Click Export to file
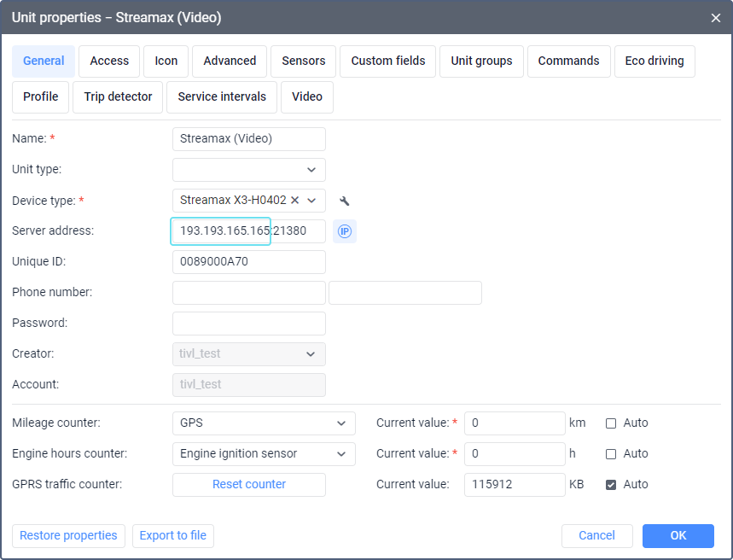 173,535
